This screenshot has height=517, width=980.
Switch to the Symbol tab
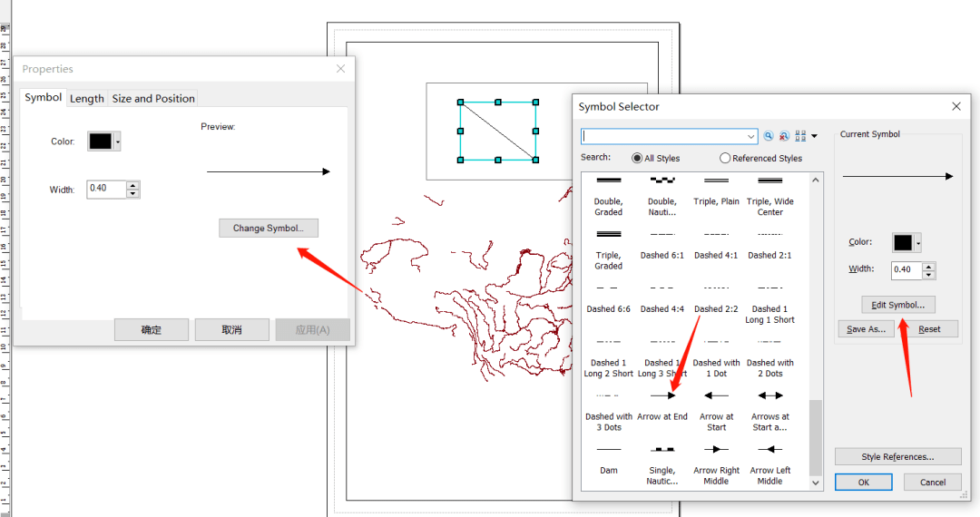tap(44, 97)
